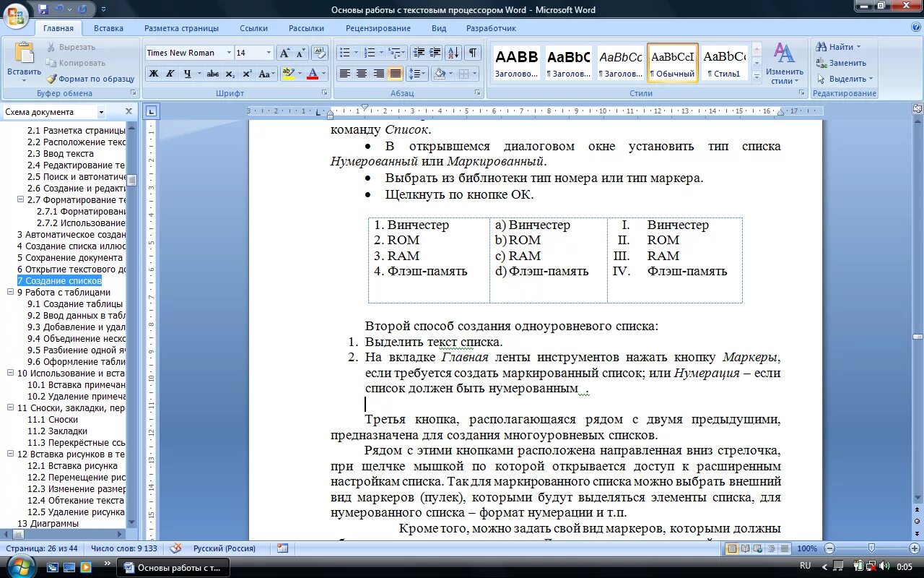This screenshot has width=924, height=578.
Task: Open the Рецензирование tab
Action: (378, 28)
